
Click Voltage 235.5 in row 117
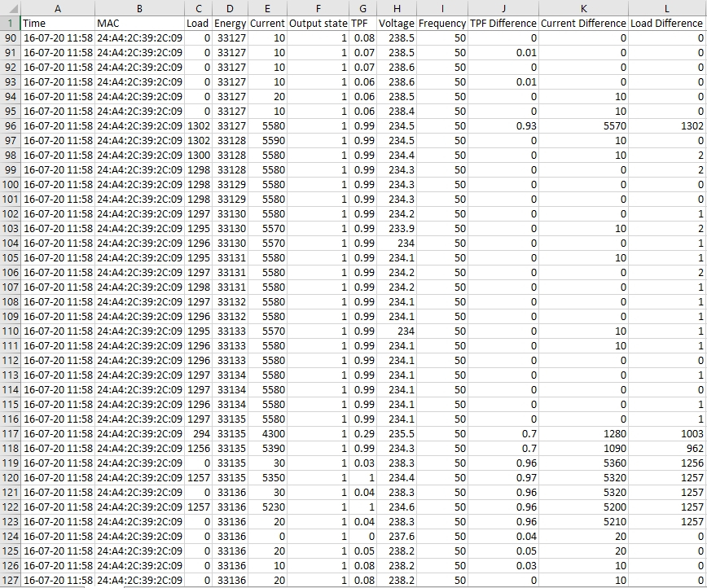(397, 433)
